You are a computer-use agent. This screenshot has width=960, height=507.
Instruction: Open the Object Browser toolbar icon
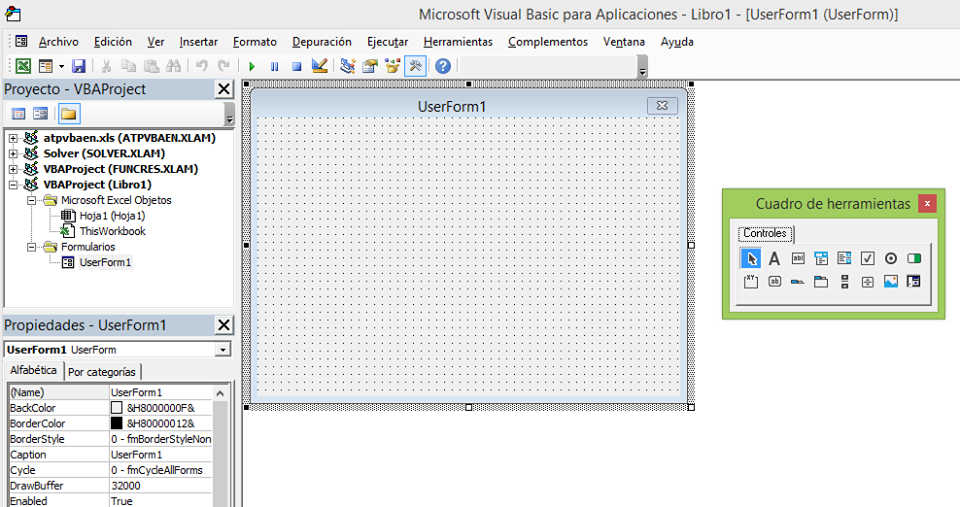point(392,66)
